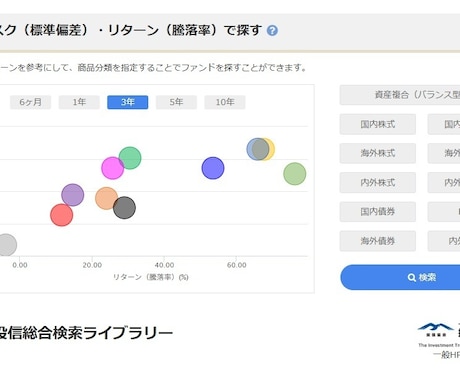This screenshot has width=460, height=380.
Task: Click the blue 検索 search button
Action: (x=400, y=277)
